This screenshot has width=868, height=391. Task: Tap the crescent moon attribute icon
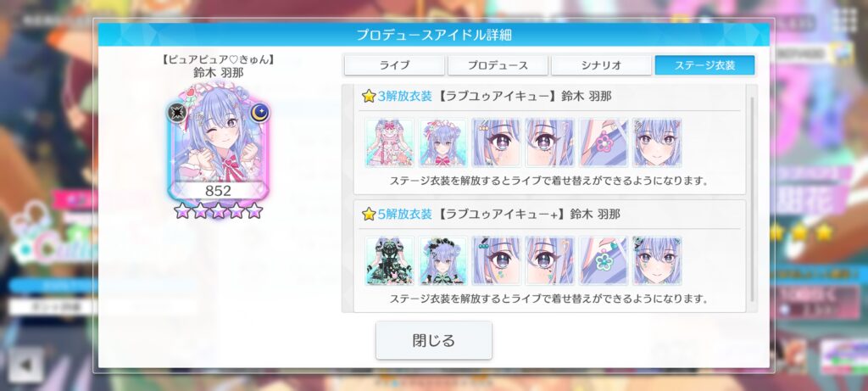(x=259, y=113)
